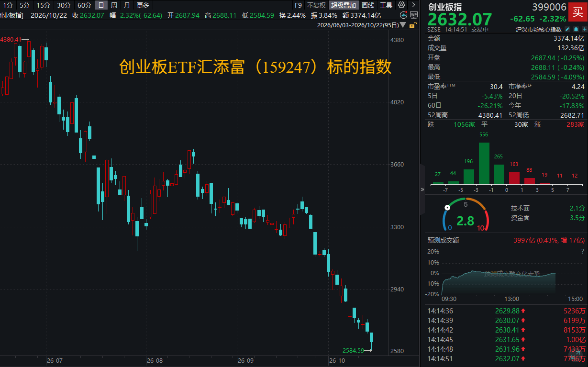Collapse the side panel with double-chevron handle
Viewport: 588px width, 367px height.
point(422,189)
